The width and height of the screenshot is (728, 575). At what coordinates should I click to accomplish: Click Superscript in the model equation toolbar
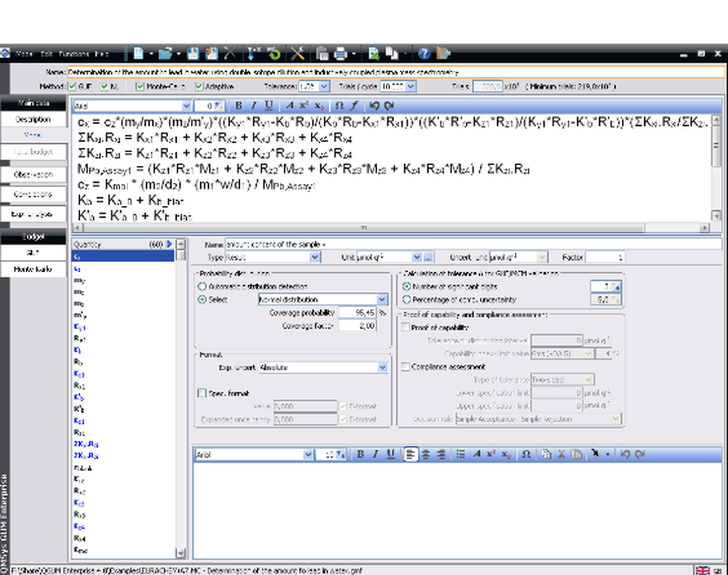click(x=304, y=106)
